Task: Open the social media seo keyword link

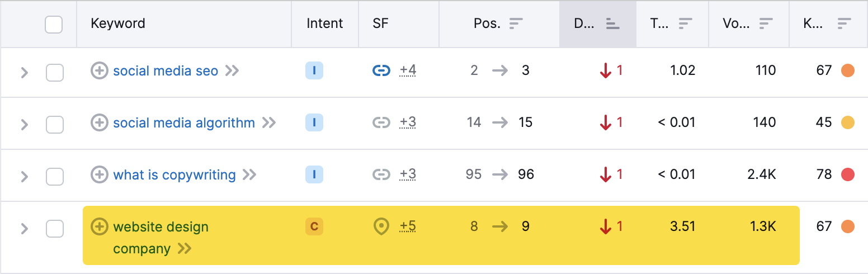Action: pos(166,71)
